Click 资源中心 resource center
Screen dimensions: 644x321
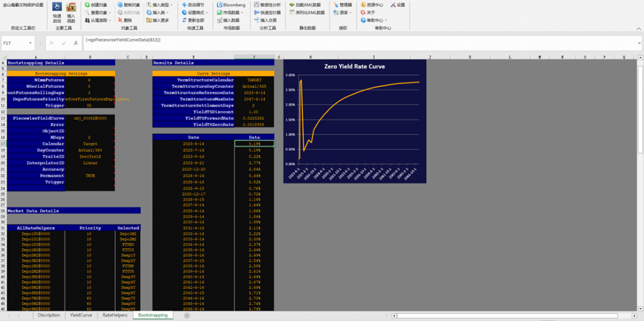372,5
